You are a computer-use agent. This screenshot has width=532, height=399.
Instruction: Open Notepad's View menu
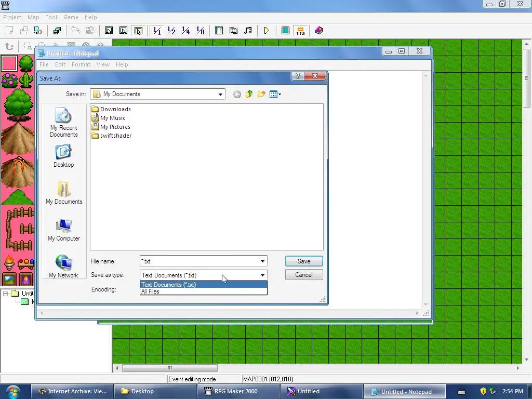[x=103, y=64]
